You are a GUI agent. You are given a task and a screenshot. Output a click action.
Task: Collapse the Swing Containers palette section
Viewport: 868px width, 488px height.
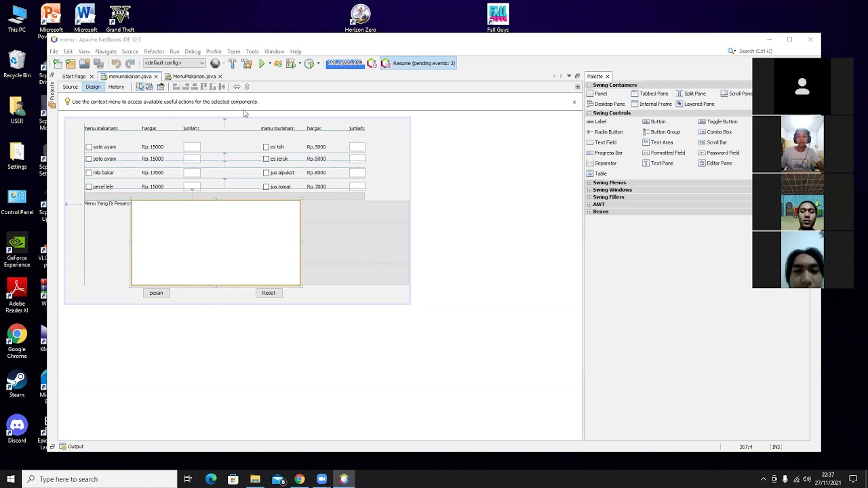(589, 85)
